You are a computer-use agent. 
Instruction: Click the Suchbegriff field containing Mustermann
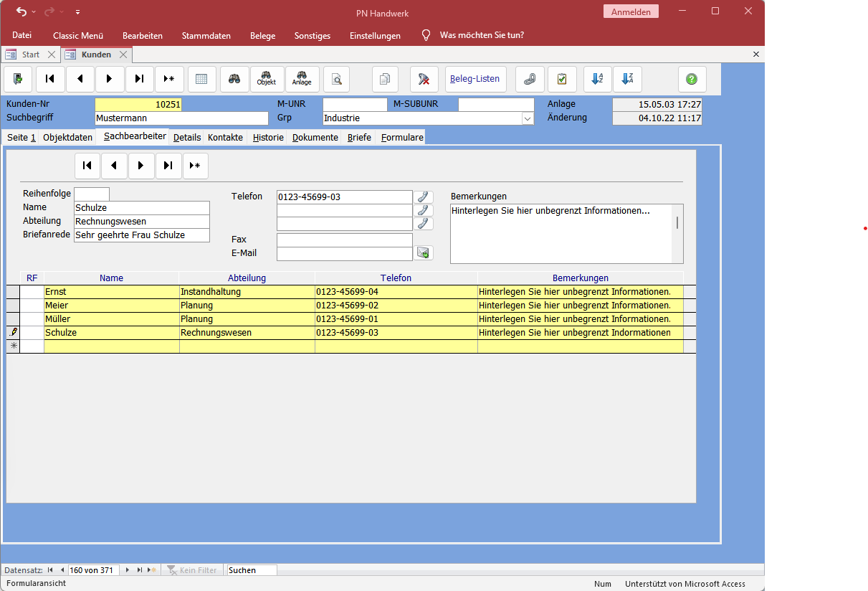point(181,118)
